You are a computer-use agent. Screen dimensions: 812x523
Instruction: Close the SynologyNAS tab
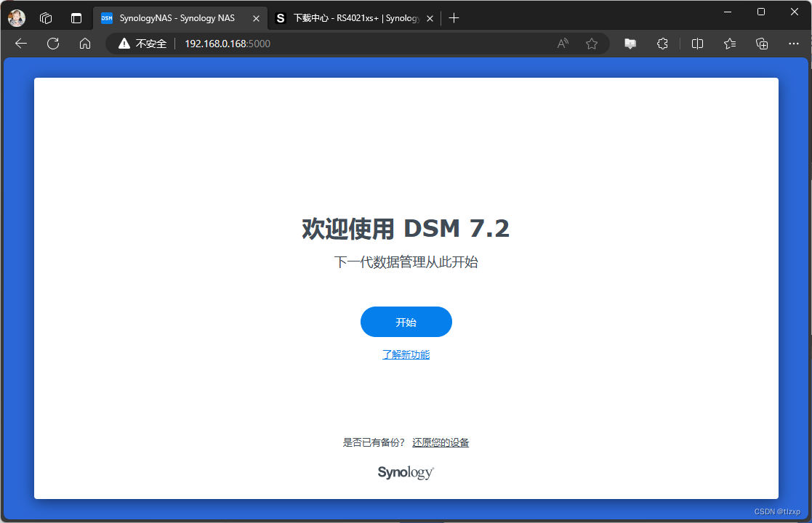click(256, 19)
